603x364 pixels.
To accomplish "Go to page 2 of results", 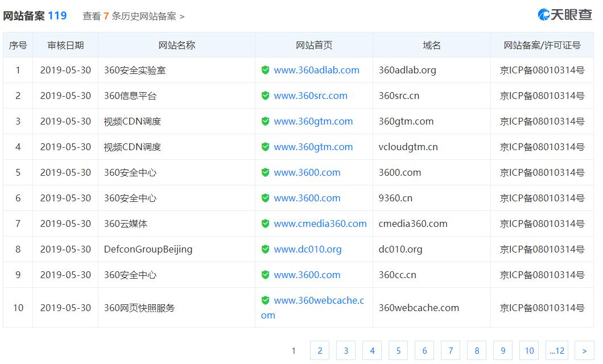I will pyautogui.click(x=319, y=350).
